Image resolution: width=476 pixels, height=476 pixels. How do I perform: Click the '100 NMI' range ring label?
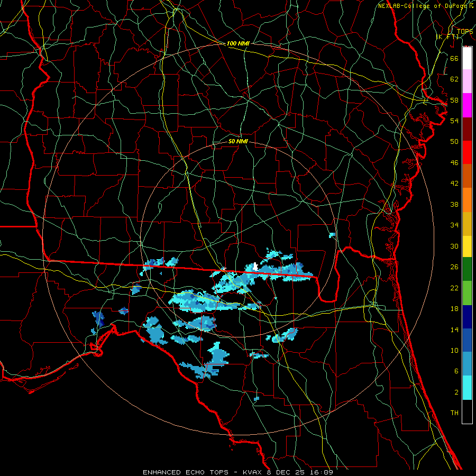click(x=238, y=43)
